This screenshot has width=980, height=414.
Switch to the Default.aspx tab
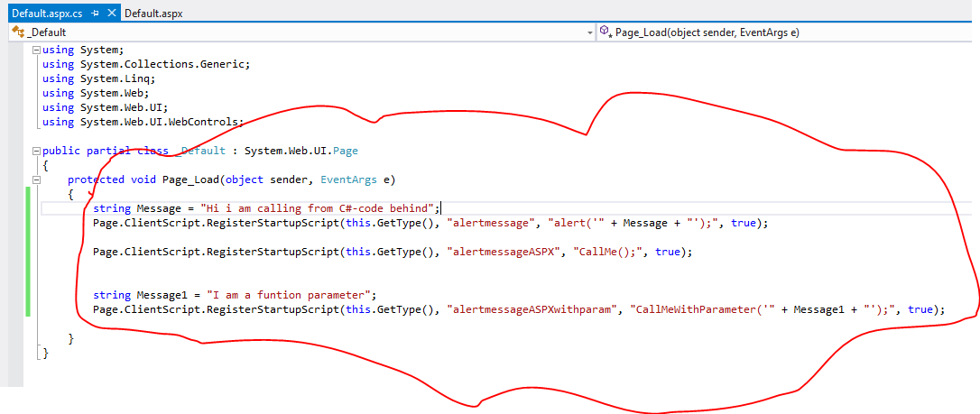coord(153,14)
